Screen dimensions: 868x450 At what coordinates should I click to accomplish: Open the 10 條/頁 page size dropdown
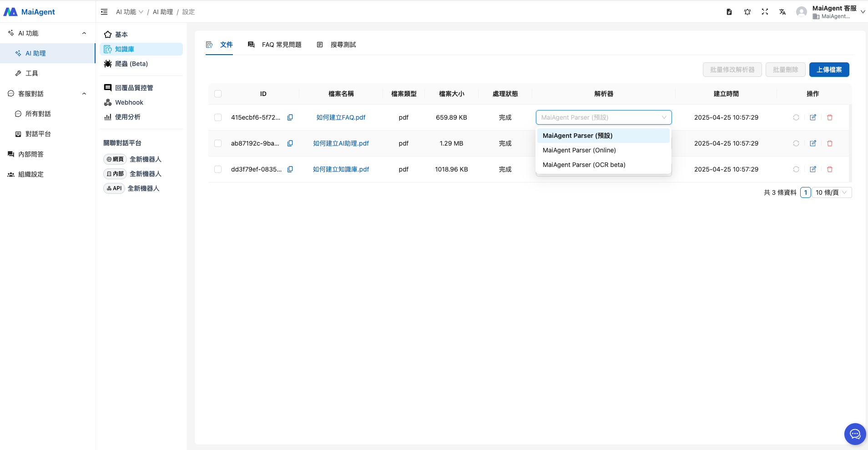click(831, 192)
